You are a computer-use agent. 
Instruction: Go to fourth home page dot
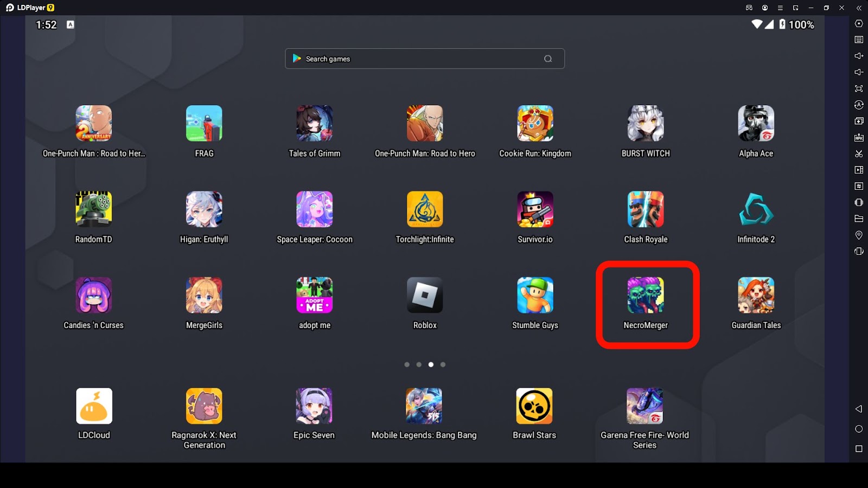443,364
